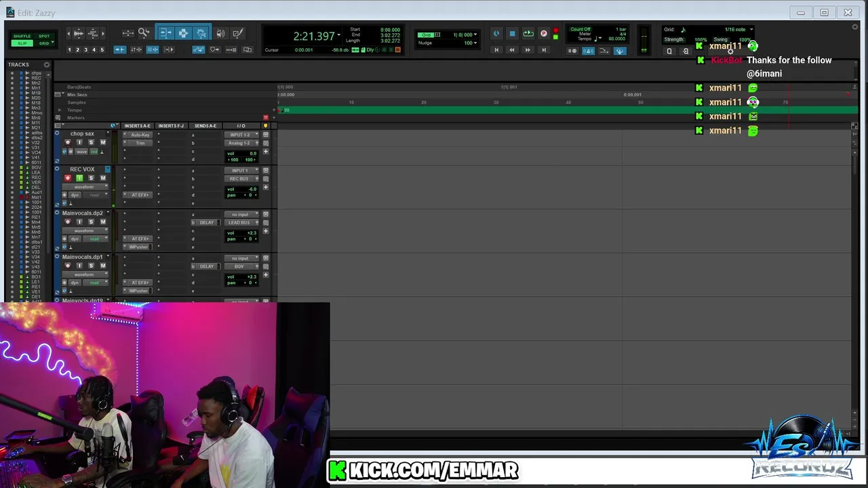Click the Record button in transport

point(543,34)
